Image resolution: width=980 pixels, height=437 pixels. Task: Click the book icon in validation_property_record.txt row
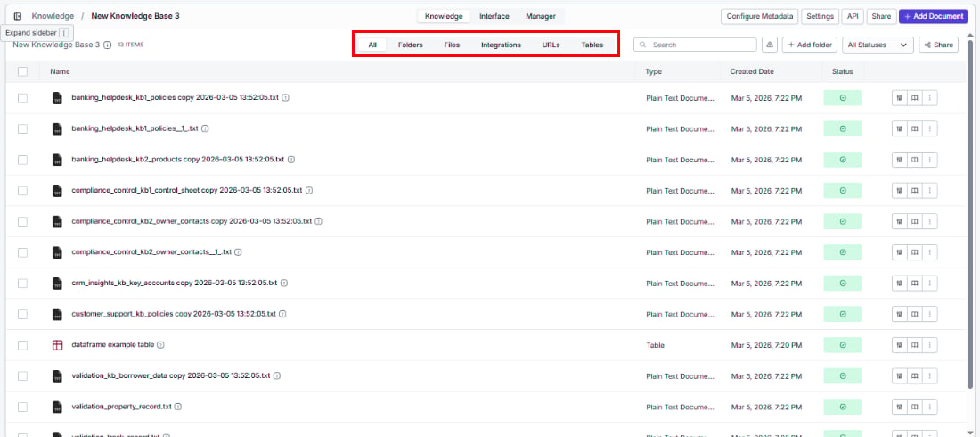click(914, 407)
